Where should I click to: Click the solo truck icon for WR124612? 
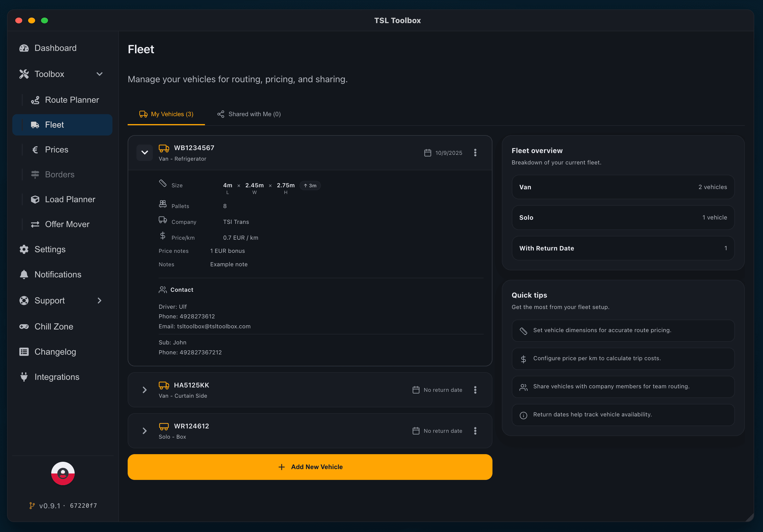coord(164,426)
